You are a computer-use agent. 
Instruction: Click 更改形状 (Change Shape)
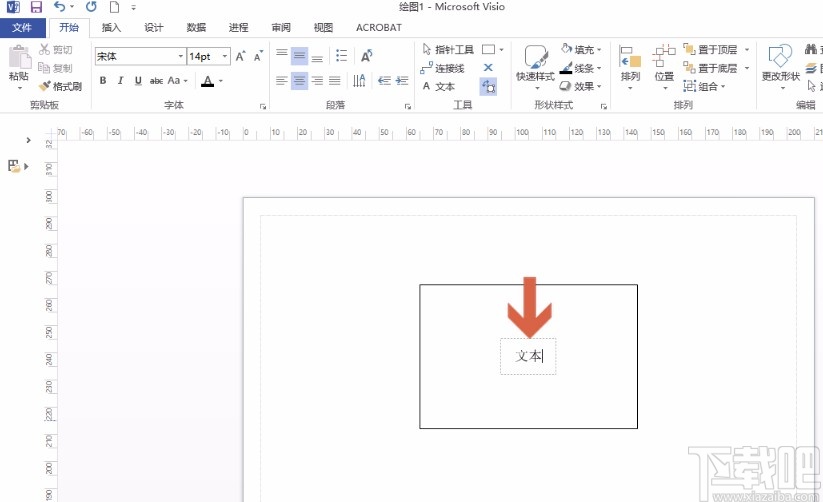click(x=780, y=67)
